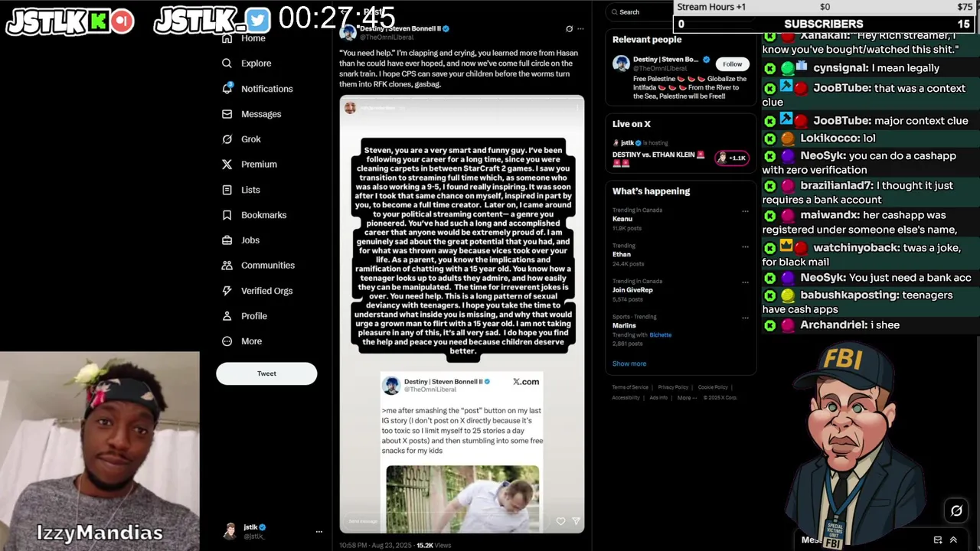Click watchinyoback's username in chat
Image resolution: width=980 pixels, height=551 pixels.
[x=856, y=248]
